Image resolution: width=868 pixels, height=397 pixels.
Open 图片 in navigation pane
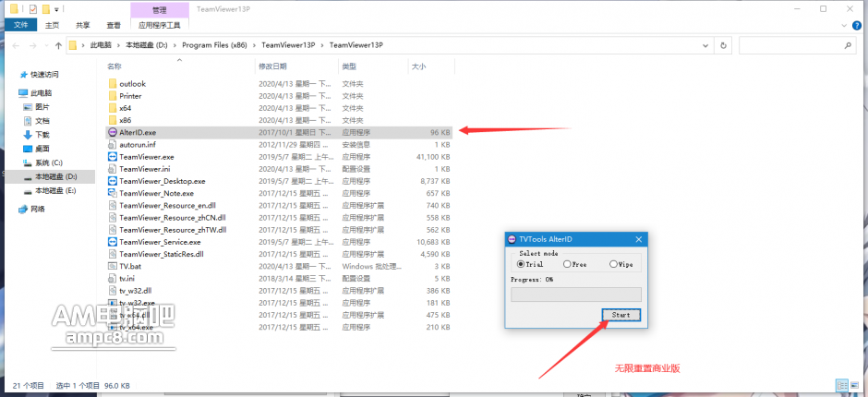42,107
